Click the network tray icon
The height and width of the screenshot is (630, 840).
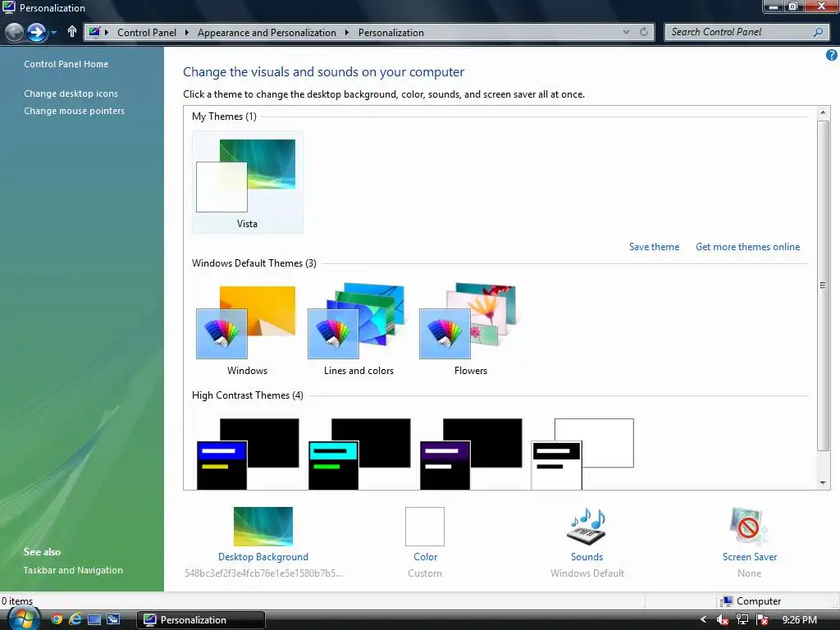pos(742,620)
